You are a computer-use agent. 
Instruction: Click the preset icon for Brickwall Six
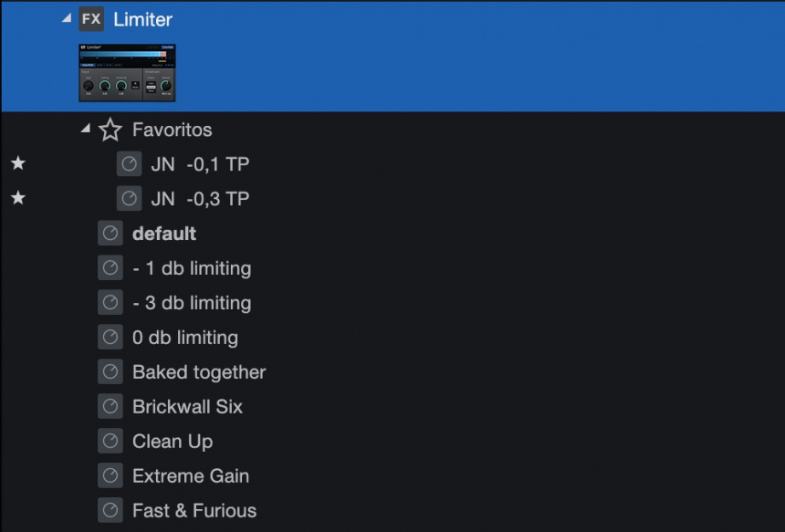pyautogui.click(x=110, y=407)
